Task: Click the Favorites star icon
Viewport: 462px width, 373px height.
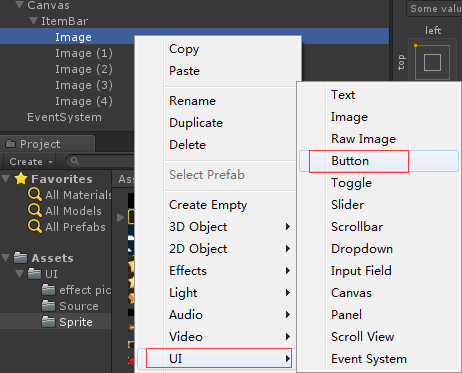Action: point(21,179)
